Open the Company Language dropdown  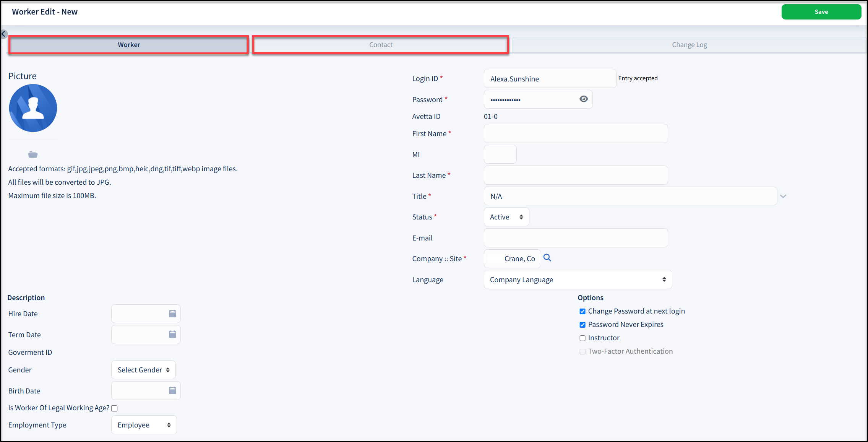pyautogui.click(x=578, y=279)
